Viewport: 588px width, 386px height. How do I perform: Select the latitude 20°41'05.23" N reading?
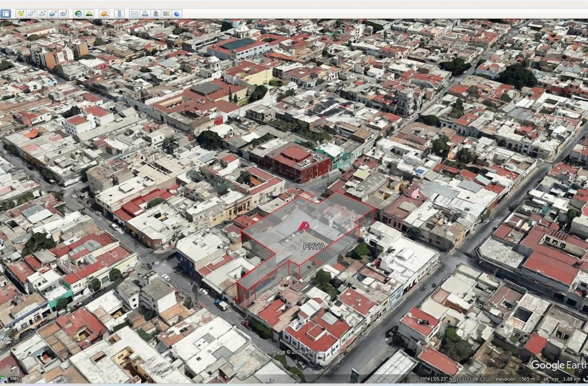point(436,379)
